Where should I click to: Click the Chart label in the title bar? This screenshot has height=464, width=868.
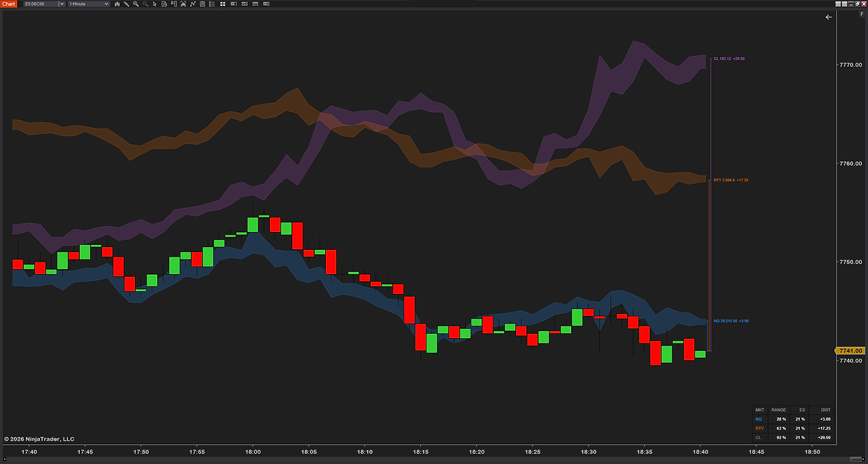tap(8, 3)
